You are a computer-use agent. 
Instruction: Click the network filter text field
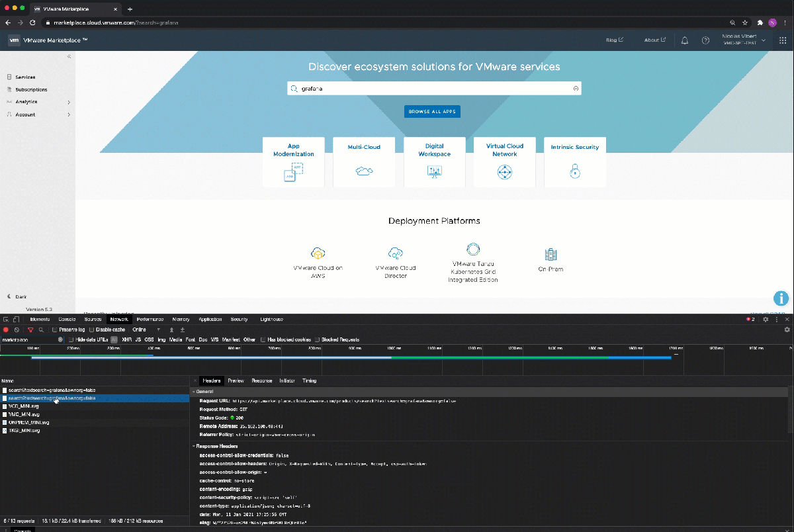point(30,339)
